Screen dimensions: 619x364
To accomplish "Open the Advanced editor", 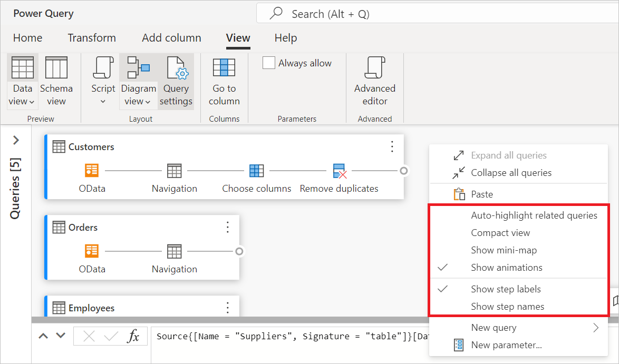I will click(x=375, y=81).
